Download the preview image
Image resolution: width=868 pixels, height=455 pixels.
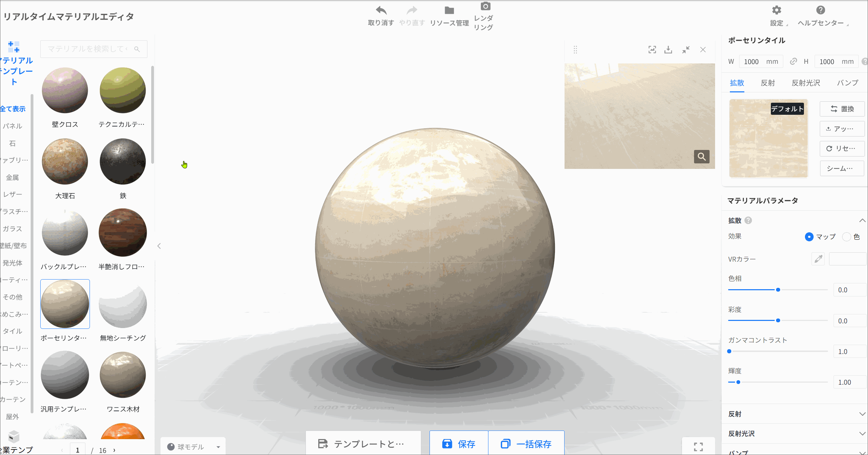pyautogui.click(x=668, y=50)
